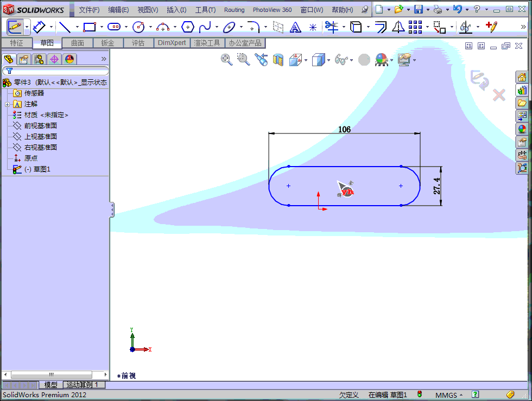Open the circle tool dropdown arrow

point(150,27)
